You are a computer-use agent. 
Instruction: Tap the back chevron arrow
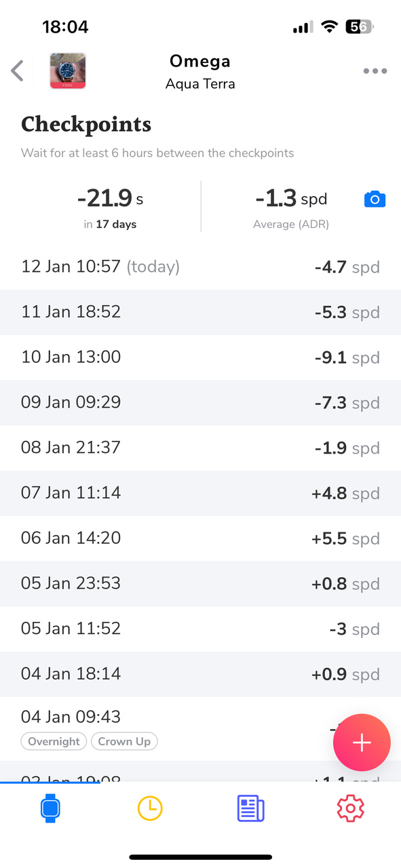pyautogui.click(x=18, y=71)
